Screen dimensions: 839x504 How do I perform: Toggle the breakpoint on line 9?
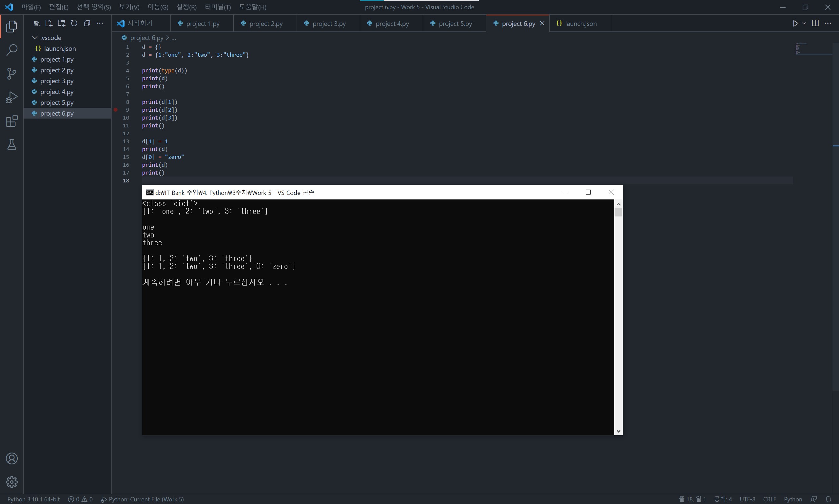(x=116, y=110)
